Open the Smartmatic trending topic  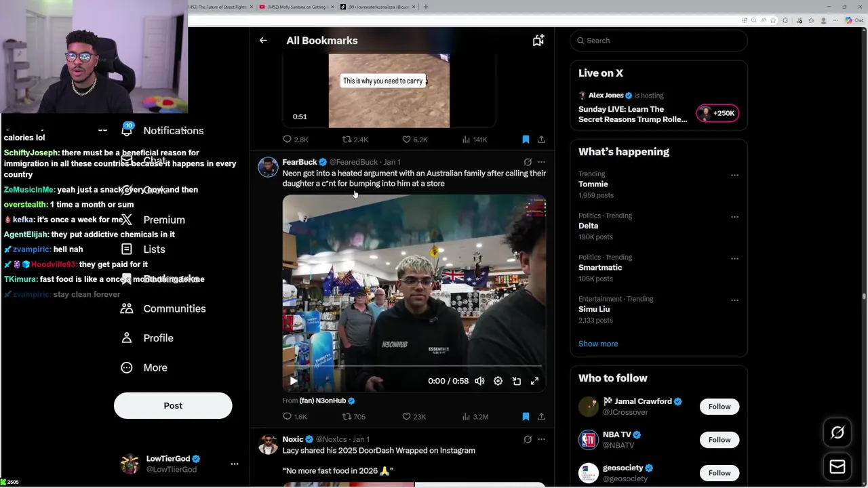tap(600, 268)
